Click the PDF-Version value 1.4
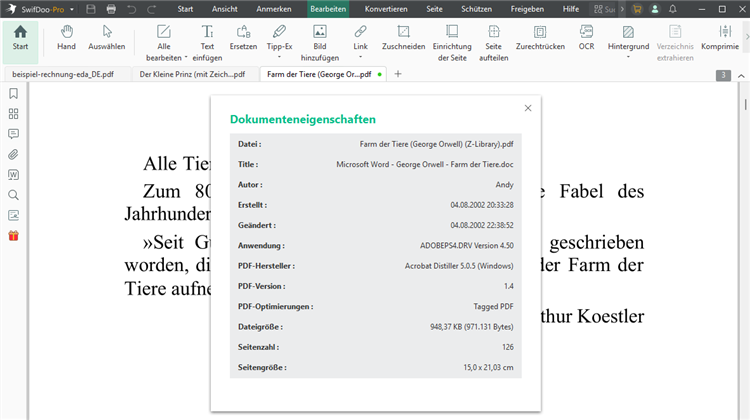Image resolution: width=750 pixels, height=420 pixels. [x=509, y=286]
